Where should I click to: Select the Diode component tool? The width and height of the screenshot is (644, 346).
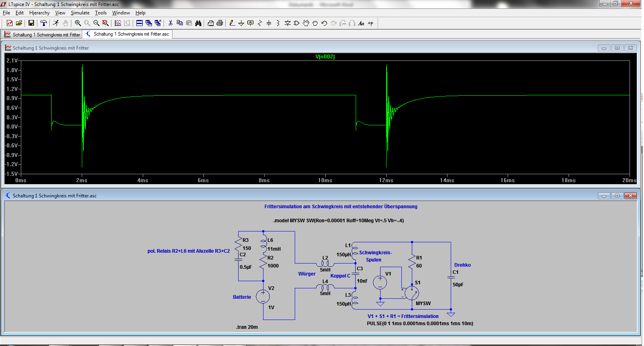[288, 23]
